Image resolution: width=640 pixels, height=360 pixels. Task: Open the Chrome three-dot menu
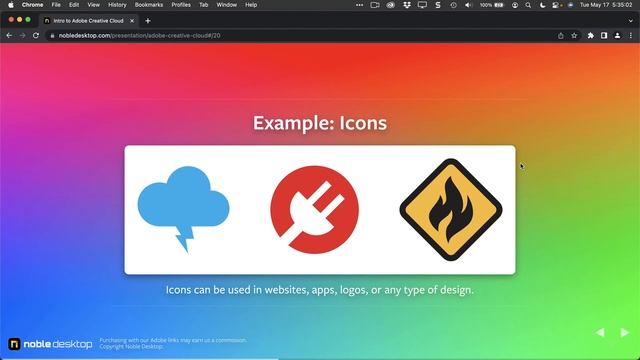(x=631, y=36)
